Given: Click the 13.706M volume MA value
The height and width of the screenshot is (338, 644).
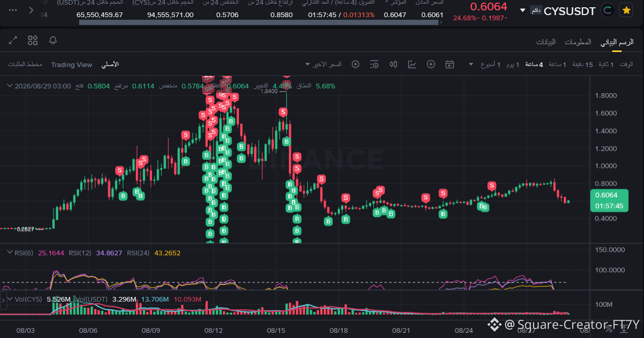Looking at the screenshot, I should click(155, 300).
